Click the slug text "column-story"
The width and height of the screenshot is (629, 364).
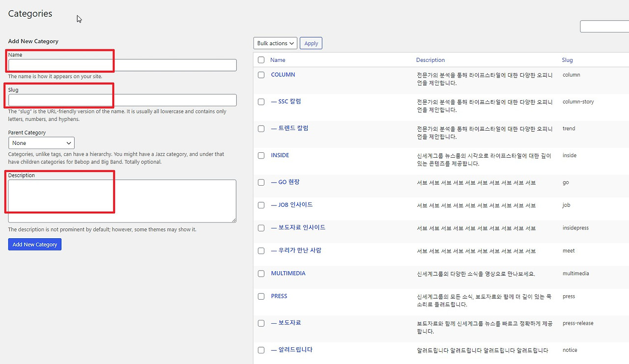tap(578, 102)
